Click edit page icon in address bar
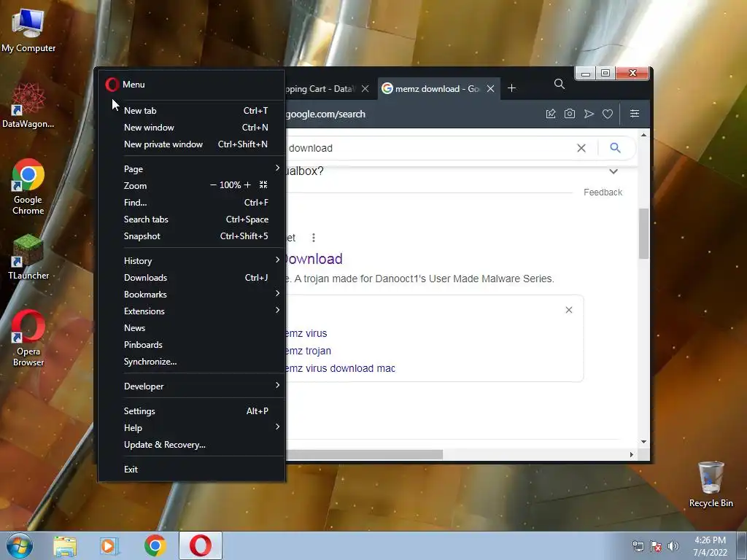 pos(551,114)
